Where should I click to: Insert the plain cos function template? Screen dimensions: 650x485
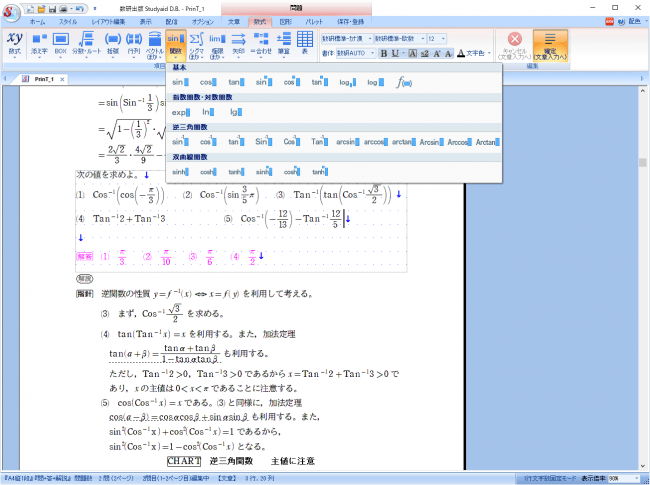click(208, 82)
